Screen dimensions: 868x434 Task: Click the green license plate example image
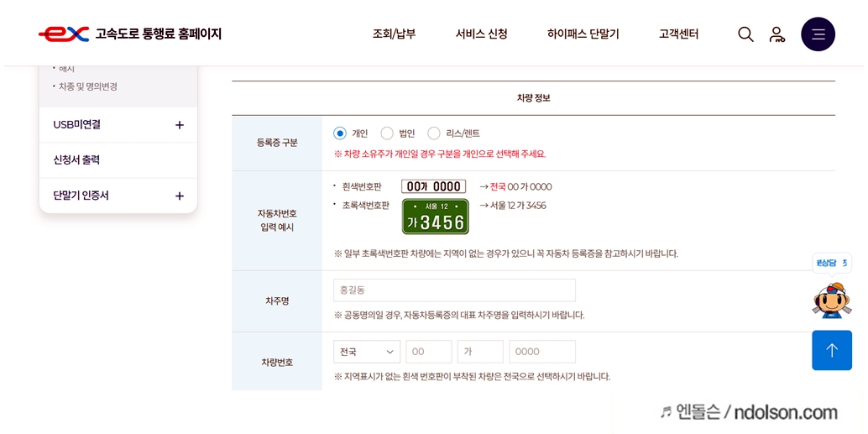435,217
